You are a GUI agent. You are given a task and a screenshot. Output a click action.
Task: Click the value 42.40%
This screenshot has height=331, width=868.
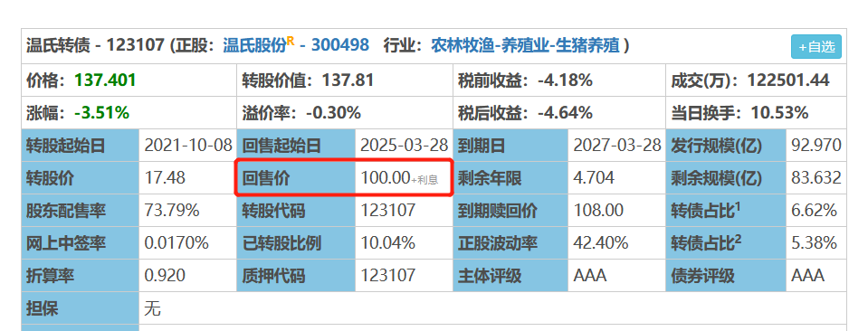click(601, 243)
